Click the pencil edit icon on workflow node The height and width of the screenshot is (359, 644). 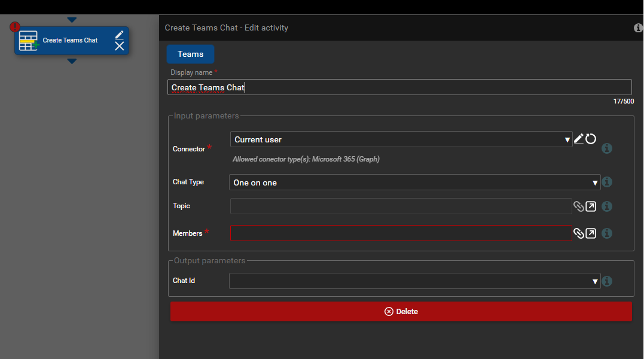click(120, 35)
